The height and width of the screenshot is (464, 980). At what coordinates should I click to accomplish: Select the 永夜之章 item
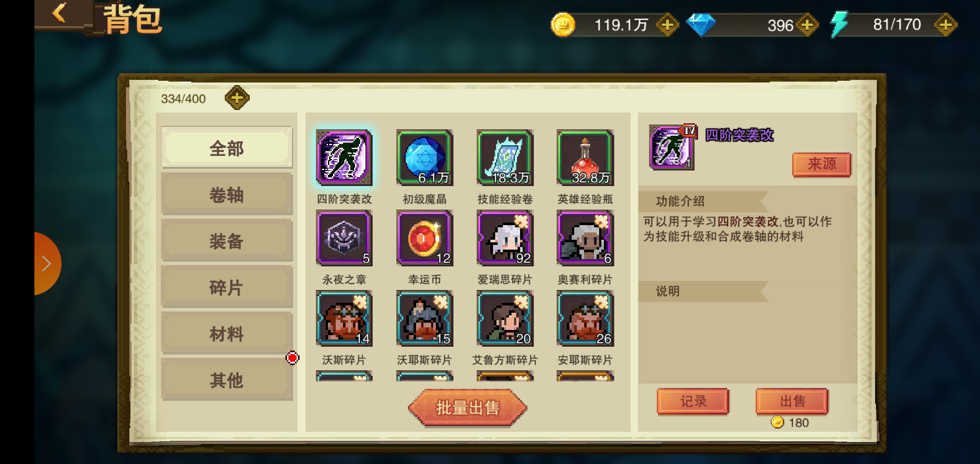pyautogui.click(x=344, y=238)
